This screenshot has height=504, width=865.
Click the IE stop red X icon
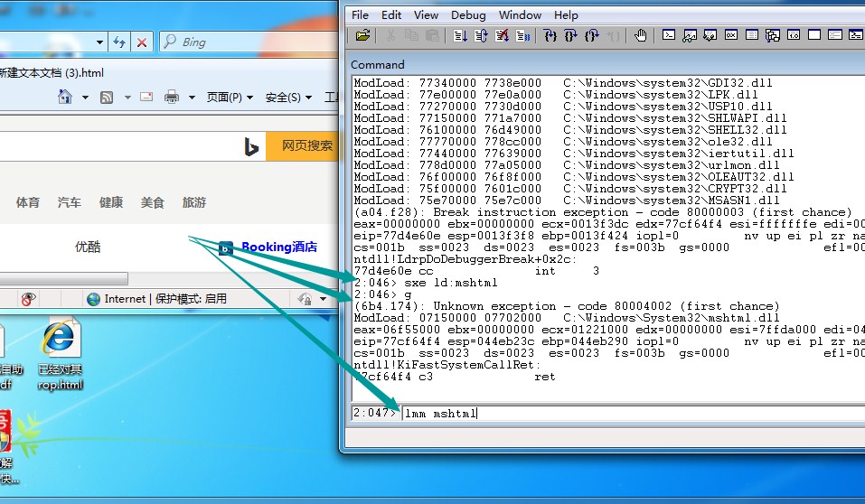point(142,42)
